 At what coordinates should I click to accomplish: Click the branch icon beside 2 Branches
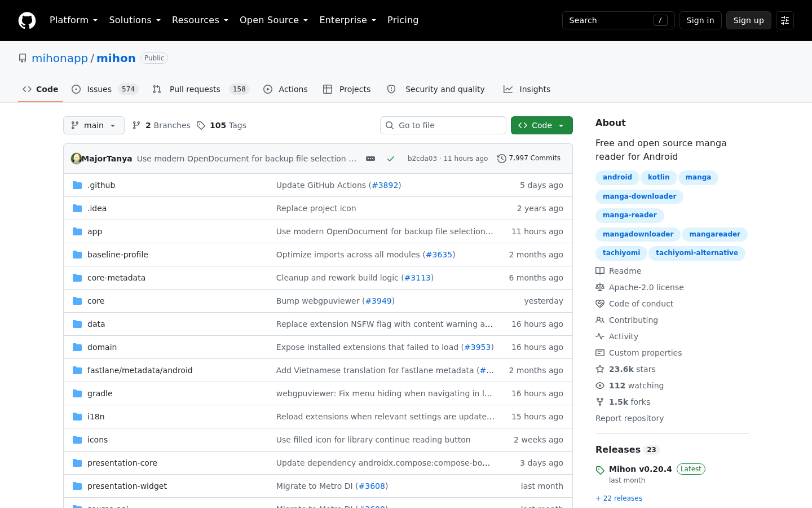[x=136, y=125]
